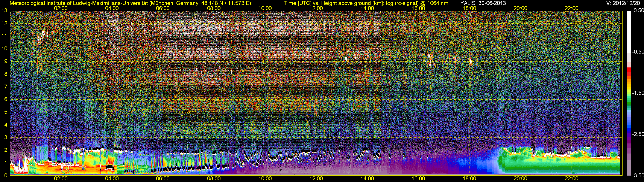Click the 0 km height axis label

click(6, 176)
